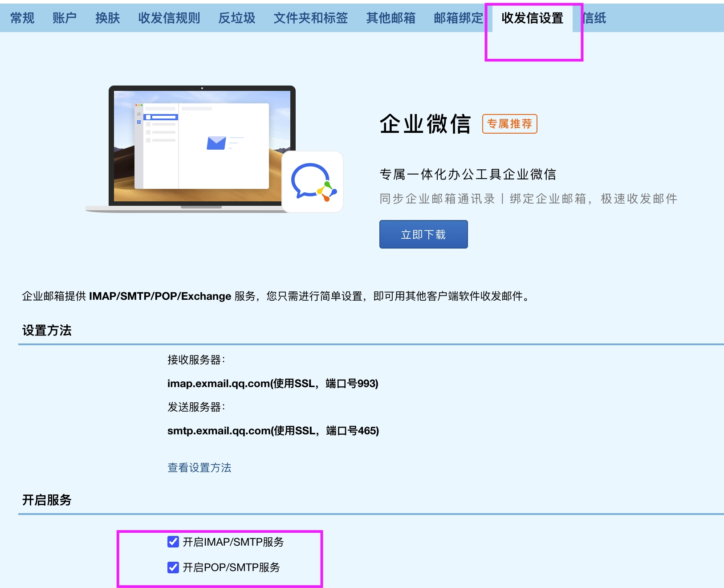Screen dimensions: 724x588
Task: Switch to 其他邮箱 tab
Action: click(x=391, y=18)
